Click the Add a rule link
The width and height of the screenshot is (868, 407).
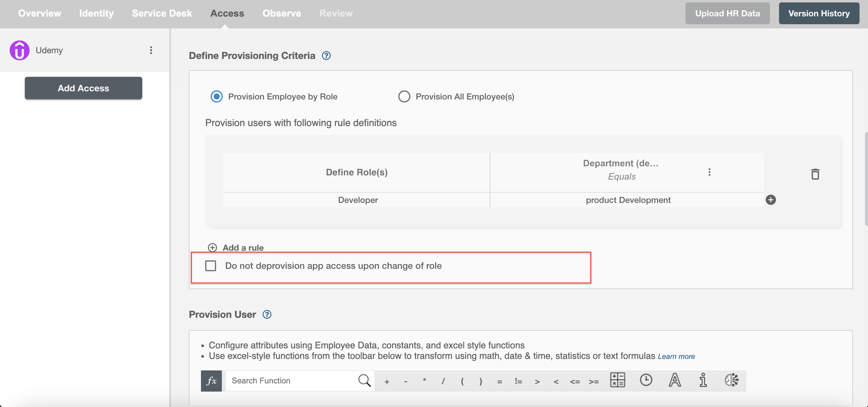[x=243, y=248]
